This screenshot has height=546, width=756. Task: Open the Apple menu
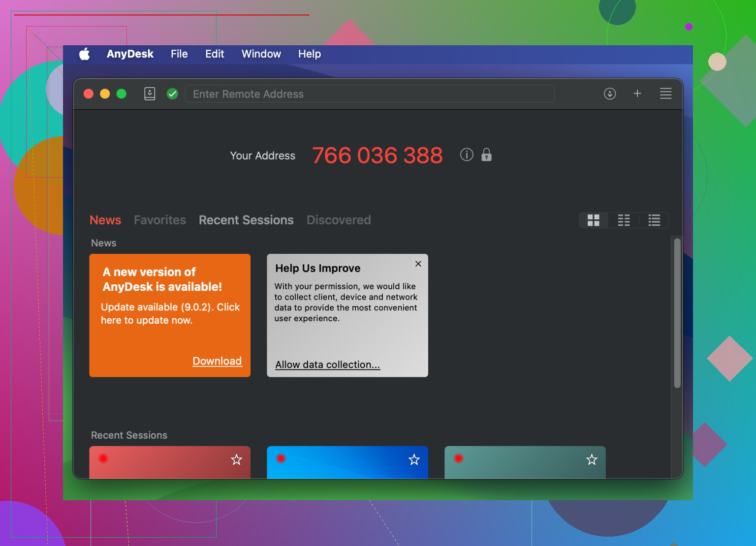tap(85, 54)
